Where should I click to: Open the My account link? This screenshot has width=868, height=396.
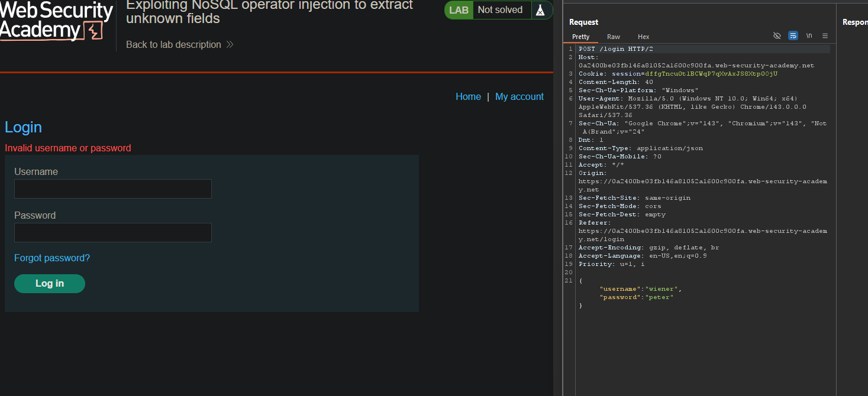[x=519, y=97]
